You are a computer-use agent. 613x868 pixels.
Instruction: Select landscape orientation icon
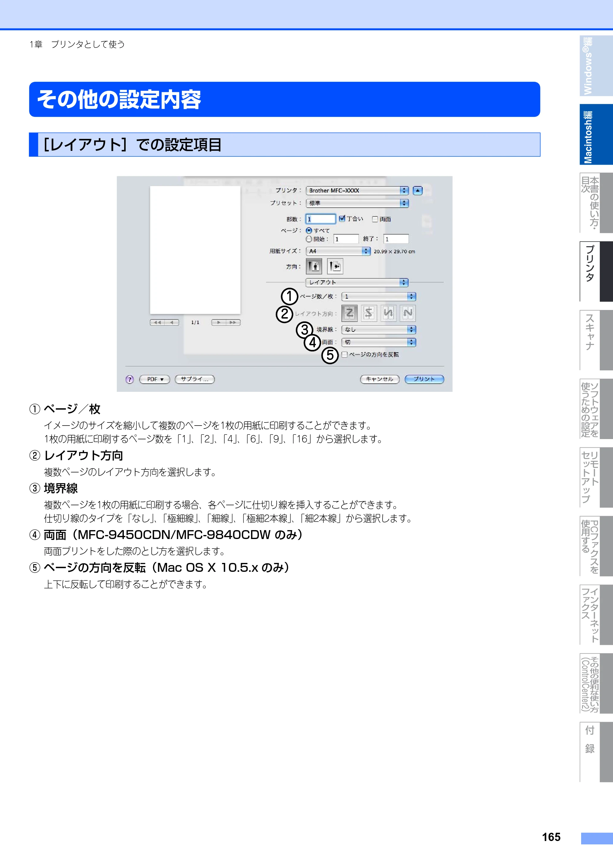(335, 266)
